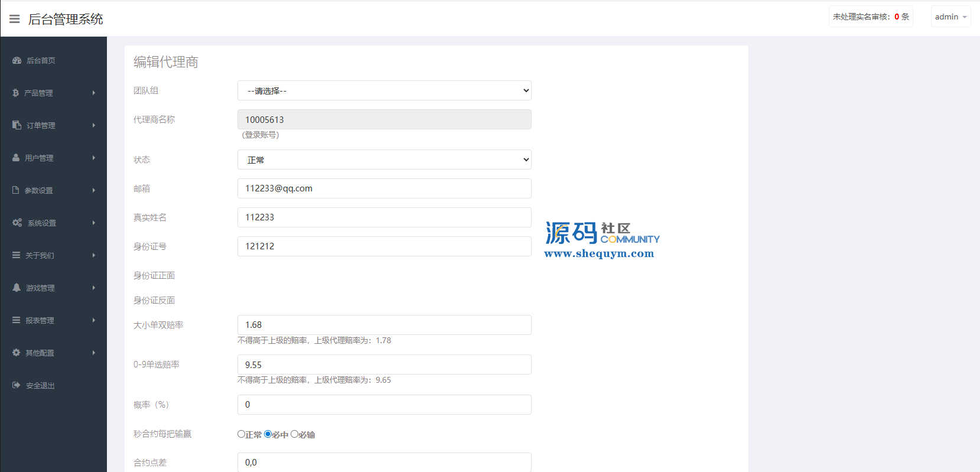The image size is (980, 472).
Task: Click the sign-out icon beside 安全退出
Action: point(17,385)
